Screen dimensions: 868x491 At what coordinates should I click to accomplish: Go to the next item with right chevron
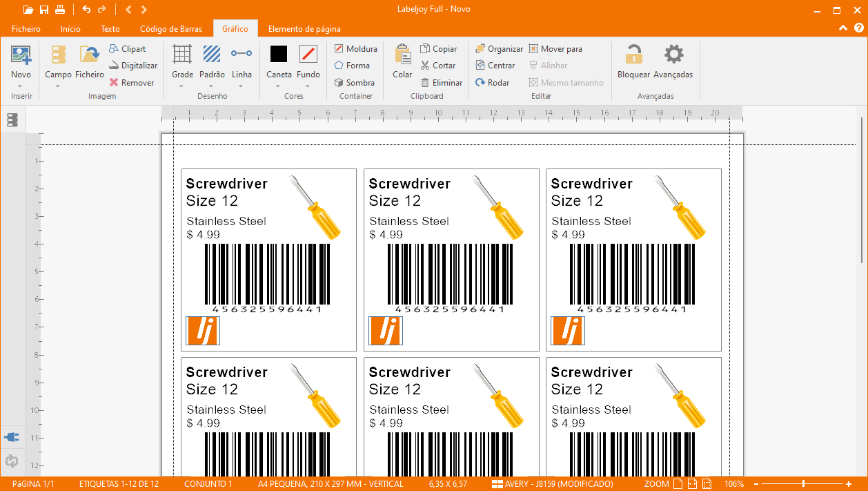[x=144, y=10]
